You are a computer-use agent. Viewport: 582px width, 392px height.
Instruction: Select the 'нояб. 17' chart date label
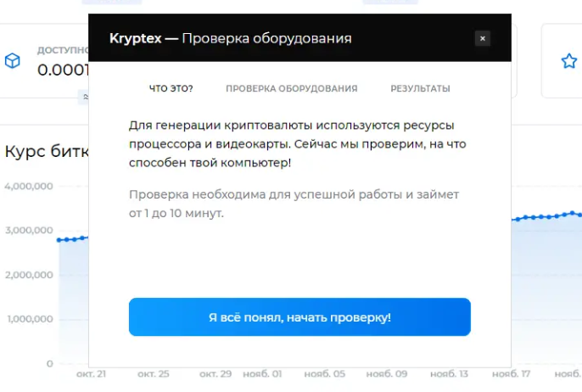pos(511,374)
